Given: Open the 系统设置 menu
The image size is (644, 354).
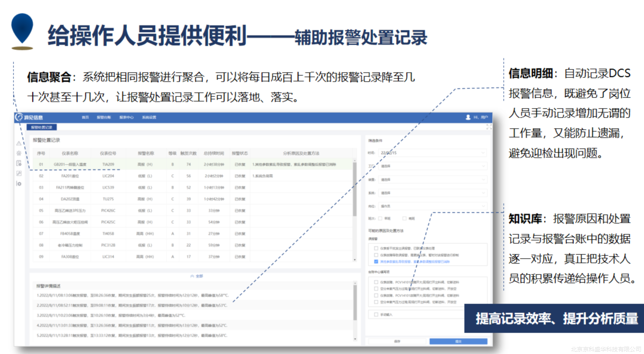Looking at the screenshot, I should pos(149,117).
